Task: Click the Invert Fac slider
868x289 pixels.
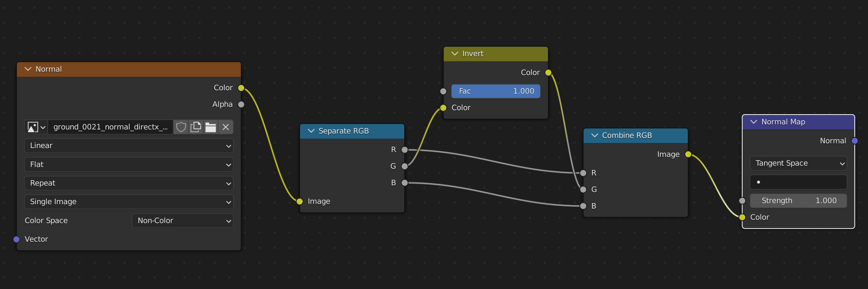Action: coord(496,91)
